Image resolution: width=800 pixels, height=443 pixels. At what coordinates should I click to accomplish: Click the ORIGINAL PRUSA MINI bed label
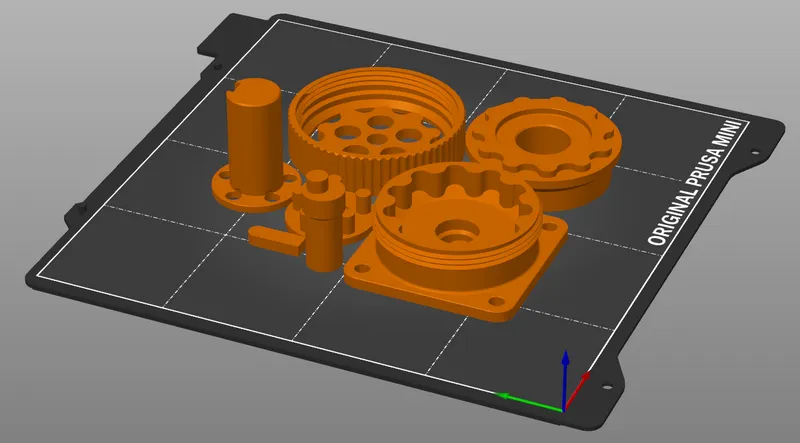click(694, 182)
